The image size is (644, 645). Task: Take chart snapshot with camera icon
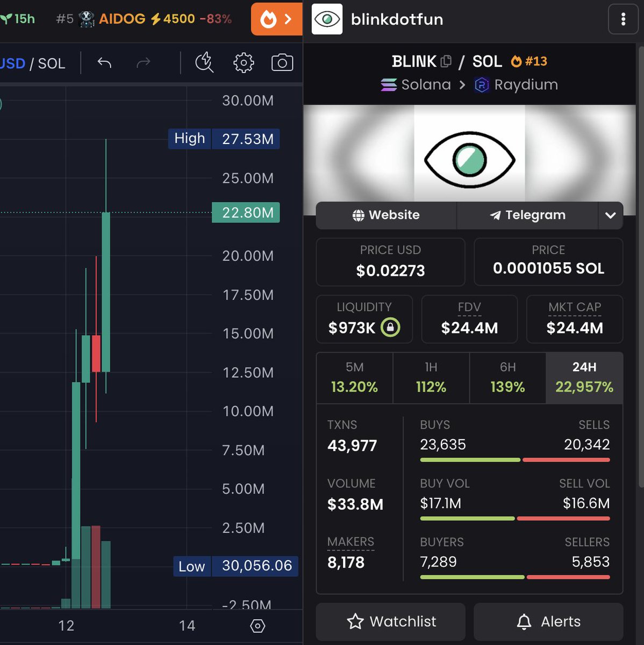pos(282,63)
